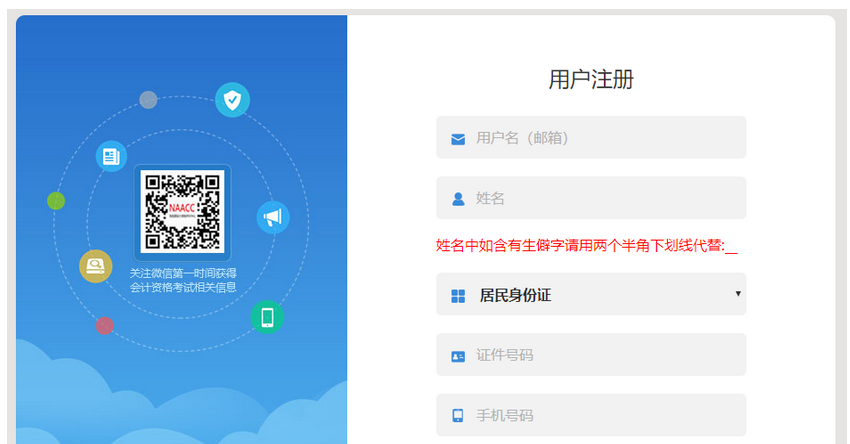Click the envelope icon in username field

(x=458, y=139)
